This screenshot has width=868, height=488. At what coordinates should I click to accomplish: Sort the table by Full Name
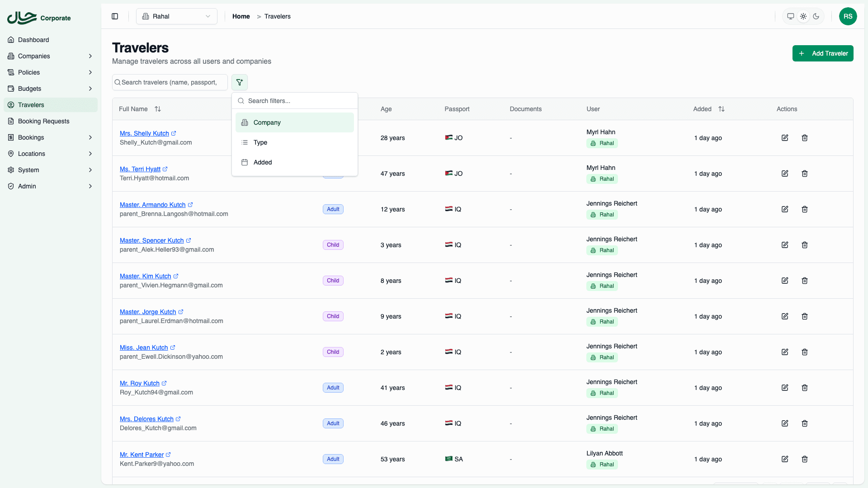tap(157, 109)
